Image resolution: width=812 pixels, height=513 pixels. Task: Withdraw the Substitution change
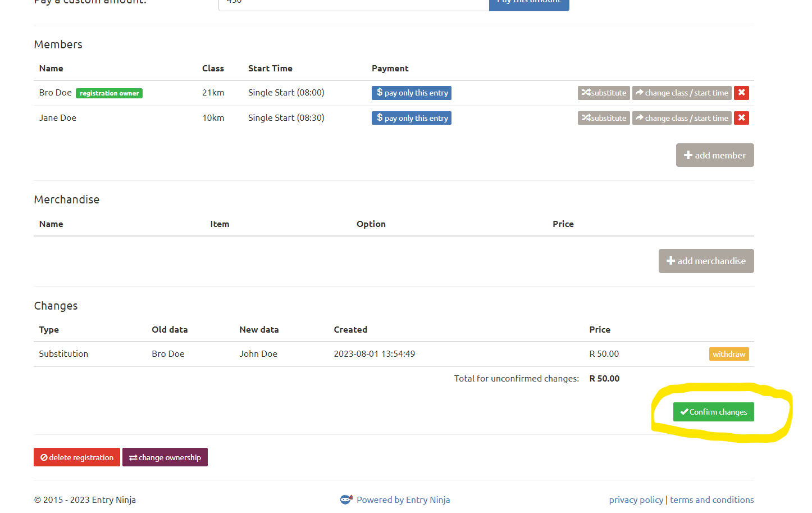pos(729,354)
